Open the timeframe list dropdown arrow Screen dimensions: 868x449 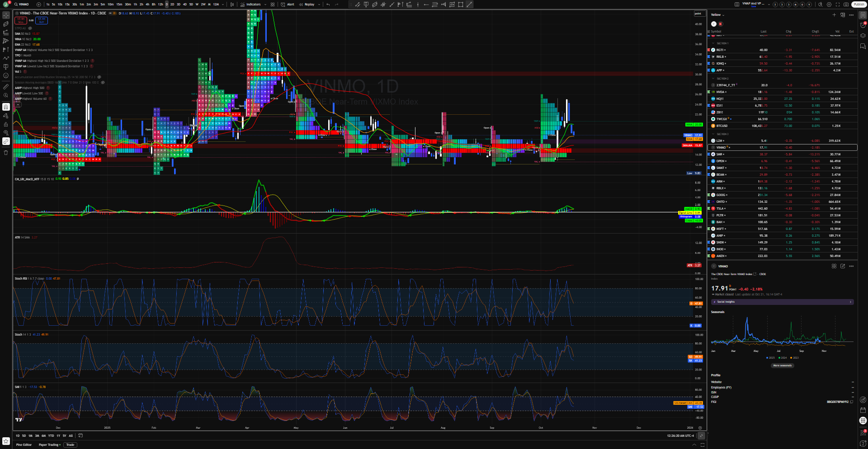point(223,5)
